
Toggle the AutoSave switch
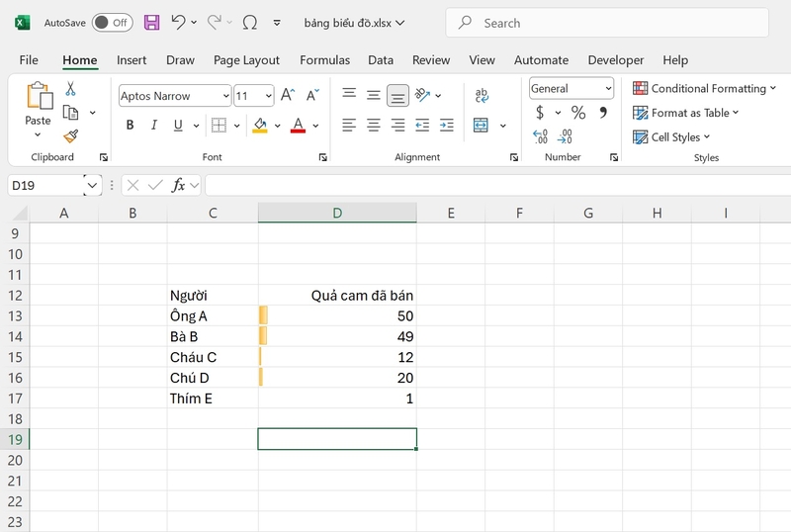(x=112, y=23)
